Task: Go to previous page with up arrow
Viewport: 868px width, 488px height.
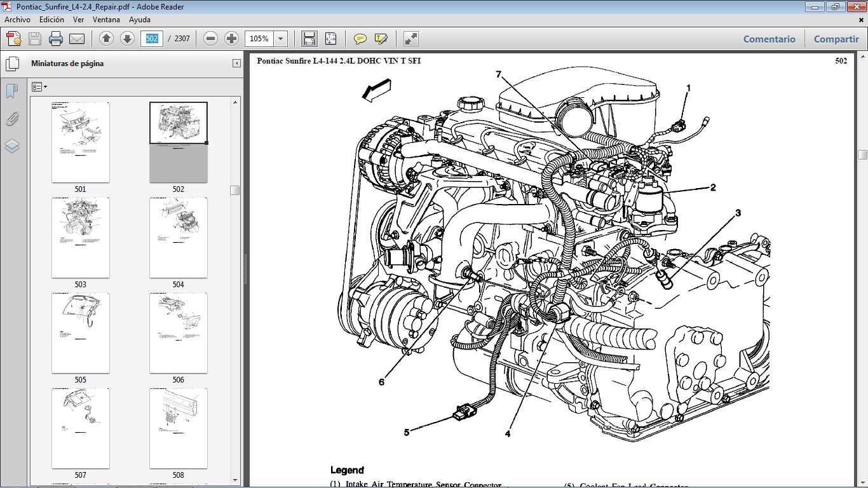Action: coord(107,39)
